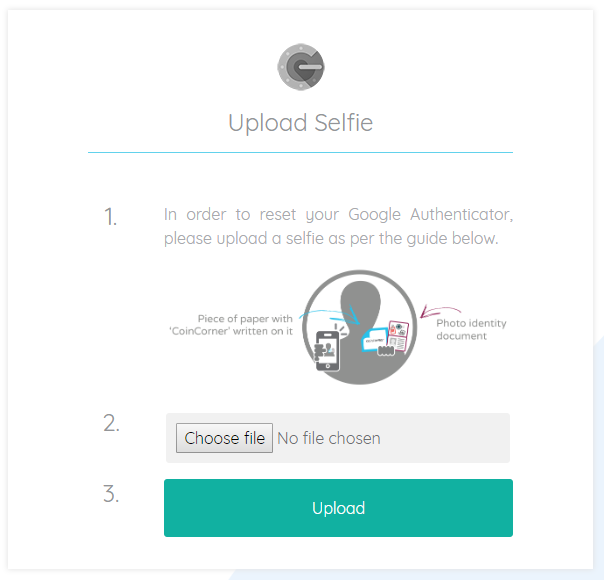Click the Google Authenticator logo icon
Viewport: 604px width, 580px height.
point(301,67)
